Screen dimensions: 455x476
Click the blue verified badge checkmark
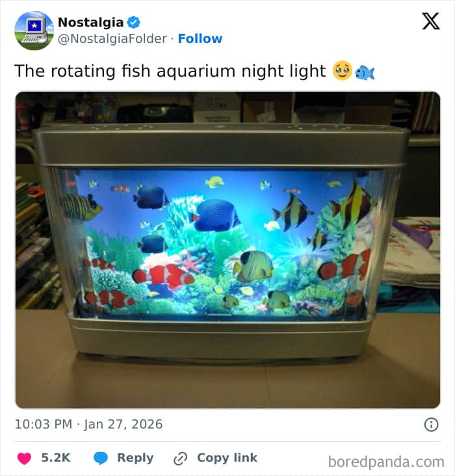click(133, 22)
